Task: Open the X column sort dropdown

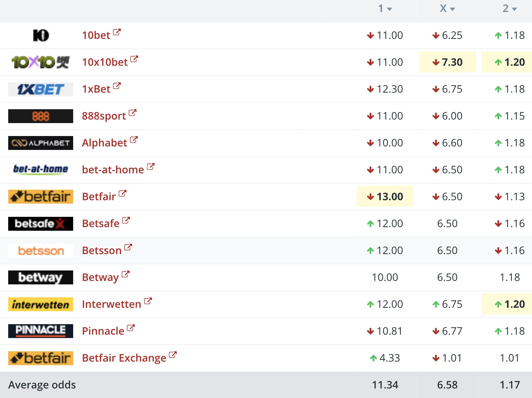Action: (452, 9)
